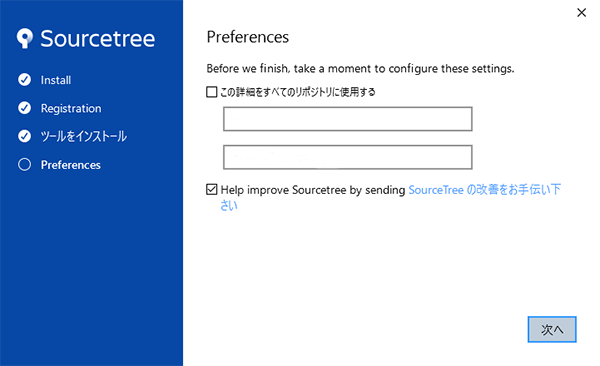Click the ツールをインストール step checkmark icon
600x366 pixels.
click(24, 136)
